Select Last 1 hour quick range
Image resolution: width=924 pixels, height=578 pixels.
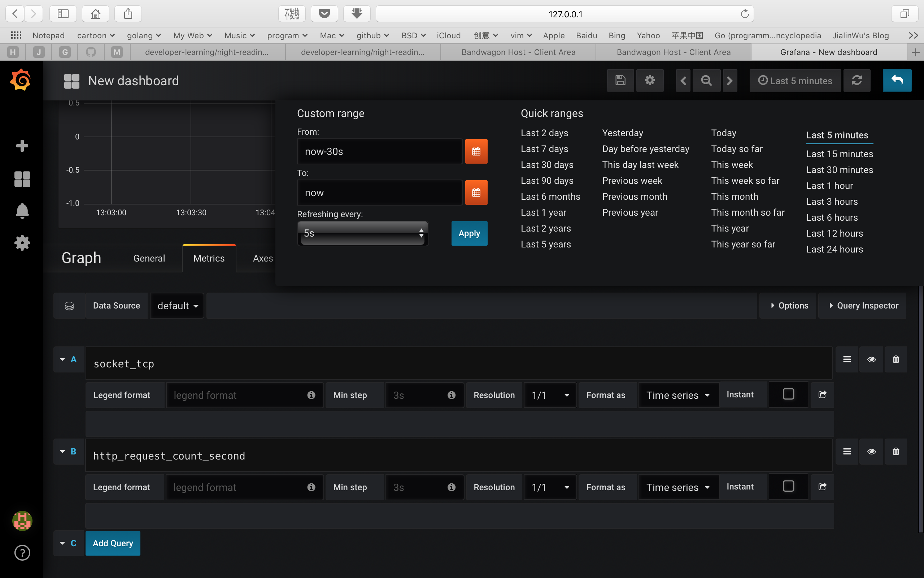coord(829,186)
